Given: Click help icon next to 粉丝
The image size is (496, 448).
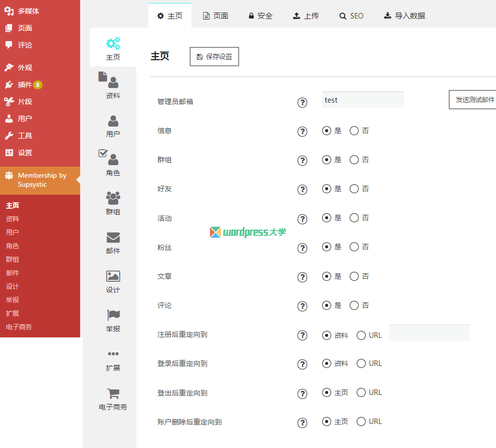Looking at the screenshot, I should 302,248.
